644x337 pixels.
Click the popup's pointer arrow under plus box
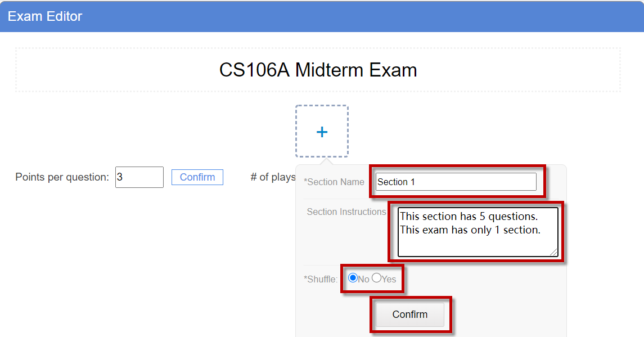(x=327, y=161)
